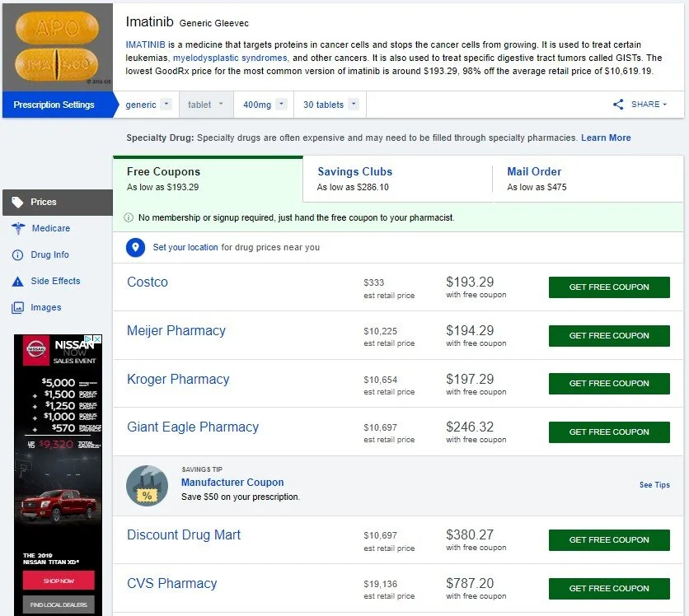
Task: Click the Drug Info circle icon
Action: pyautogui.click(x=17, y=254)
